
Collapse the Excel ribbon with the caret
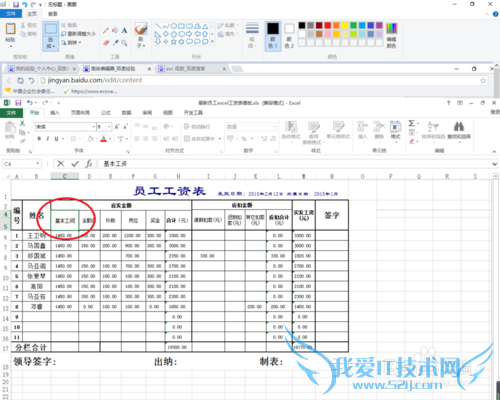(x=494, y=151)
